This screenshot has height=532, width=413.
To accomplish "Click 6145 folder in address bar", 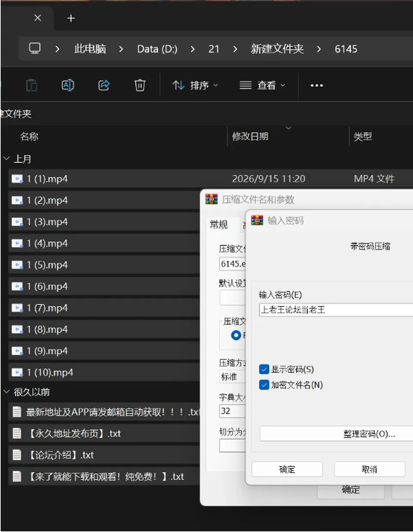I will pos(346,49).
